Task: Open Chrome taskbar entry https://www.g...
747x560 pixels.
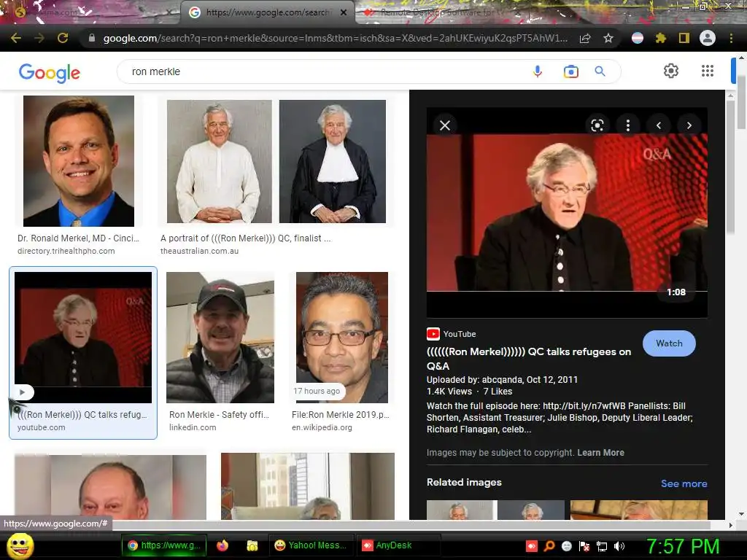Action: point(164,545)
